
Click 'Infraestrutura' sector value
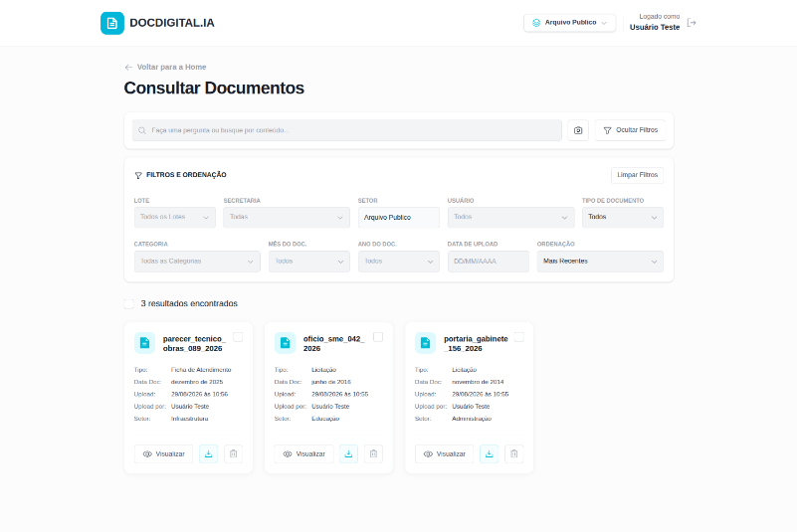pyautogui.click(x=190, y=419)
